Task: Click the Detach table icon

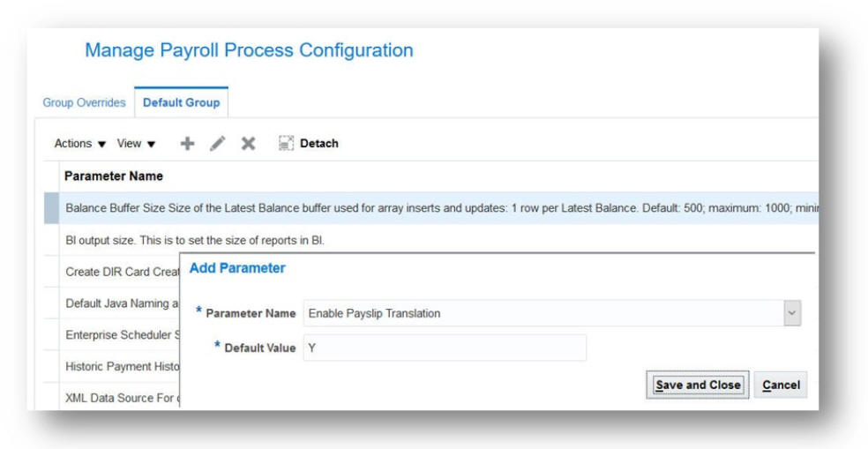Action: click(x=286, y=144)
